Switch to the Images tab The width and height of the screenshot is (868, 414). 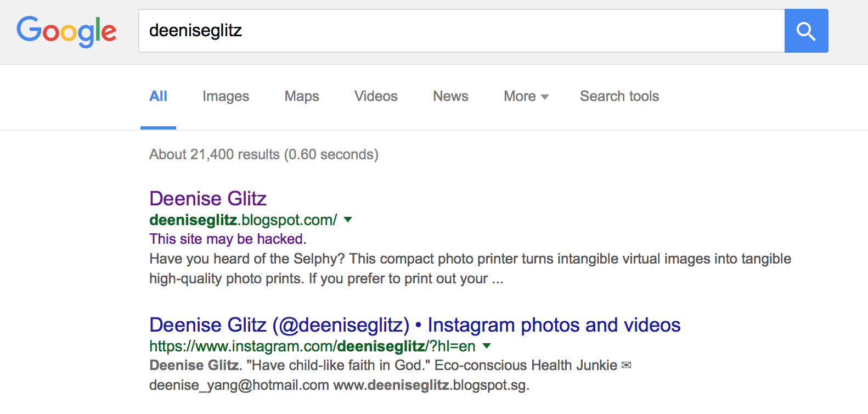click(226, 97)
